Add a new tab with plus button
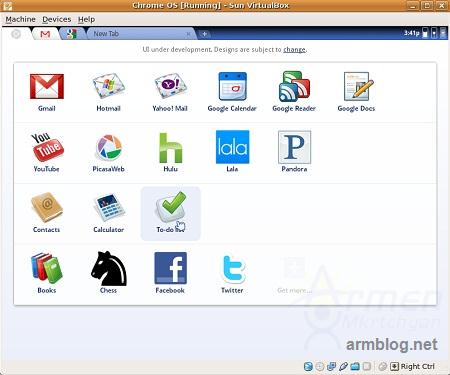 204,34
